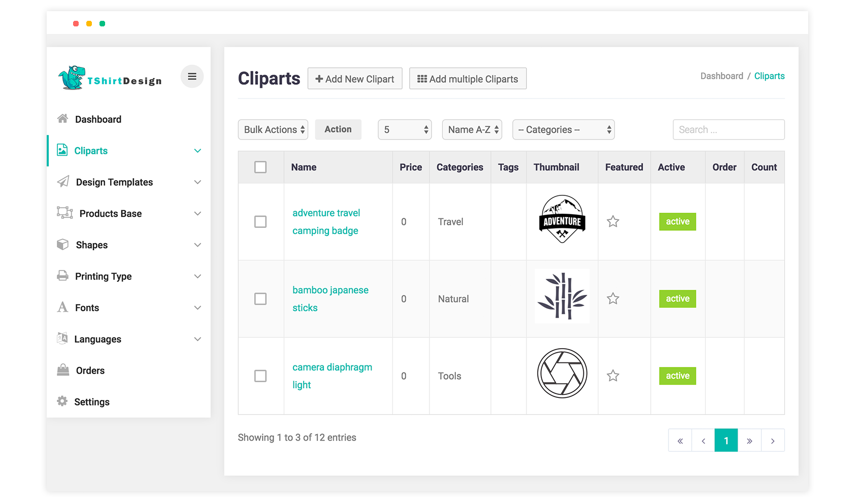Click the Orders shopping bag icon
865x504 pixels.
coord(63,370)
